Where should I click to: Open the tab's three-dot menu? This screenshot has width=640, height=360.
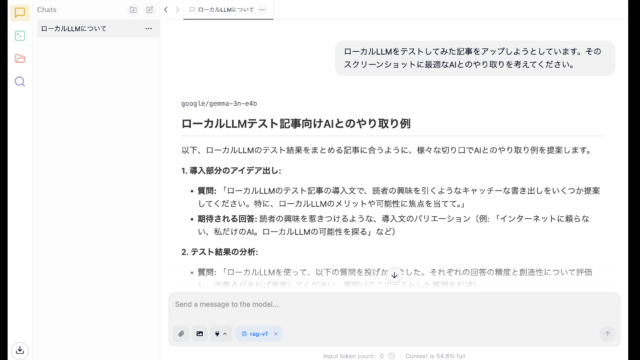click(x=262, y=10)
